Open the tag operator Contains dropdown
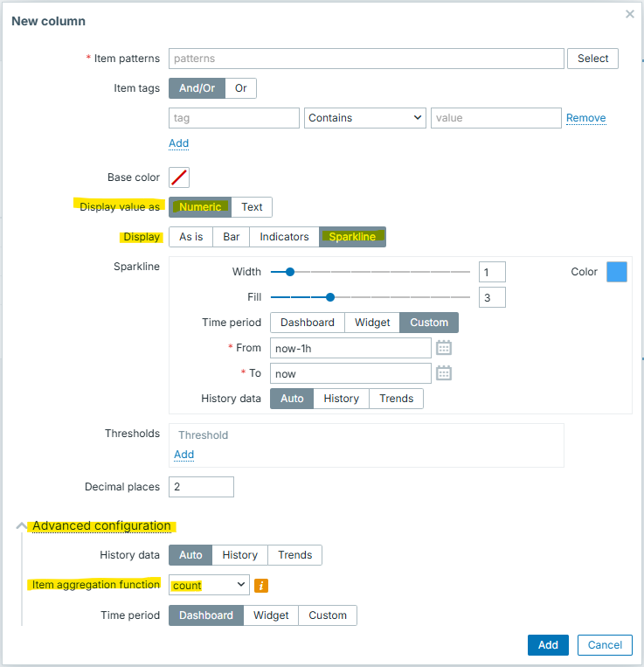This screenshot has width=644, height=667. click(365, 118)
